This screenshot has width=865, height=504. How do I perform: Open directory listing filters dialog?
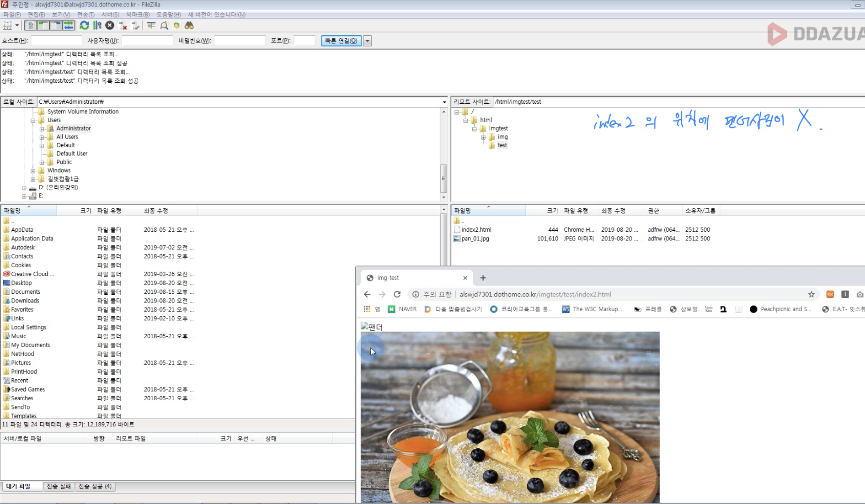tap(151, 26)
